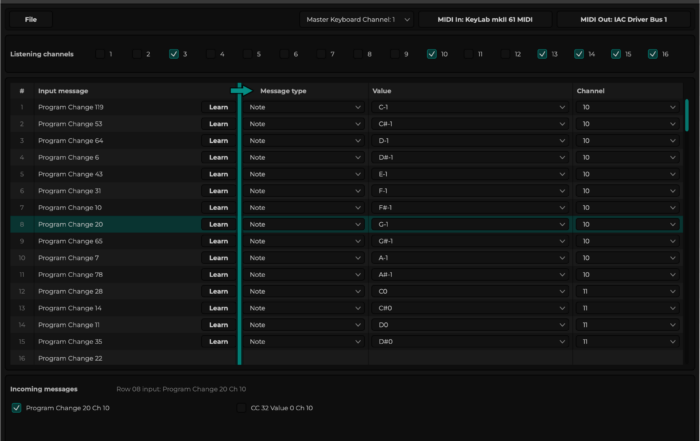Enable listening channel 5 checkbox
The width and height of the screenshot is (700, 441).
point(247,54)
